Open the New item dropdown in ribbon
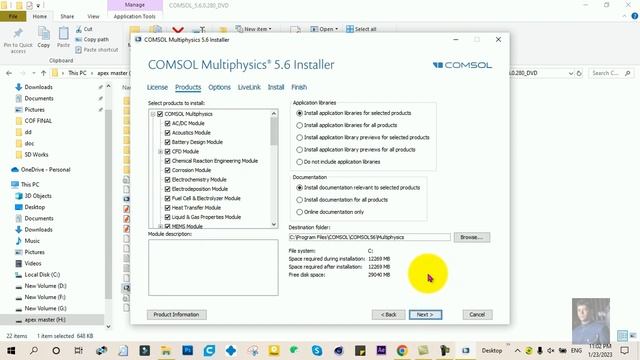 [x=254, y=29]
